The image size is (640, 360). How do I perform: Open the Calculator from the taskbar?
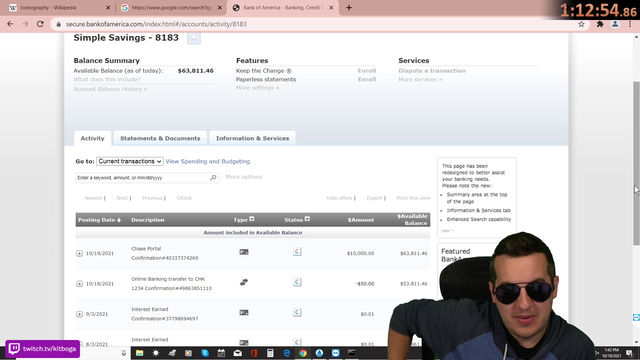(x=270, y=353)
